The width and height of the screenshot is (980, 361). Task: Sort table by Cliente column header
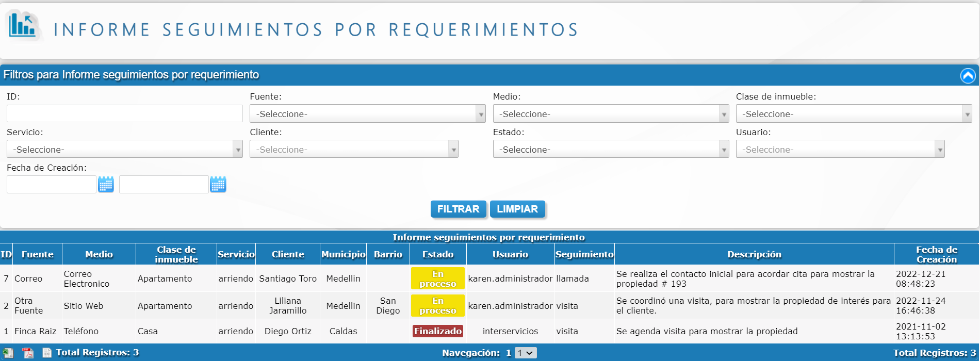(288, 254)
